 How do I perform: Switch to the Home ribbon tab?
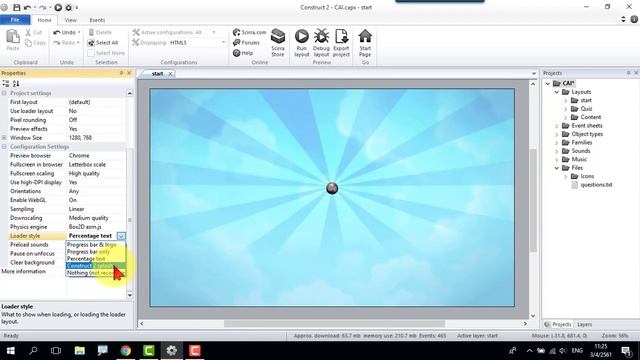(44, 20)
